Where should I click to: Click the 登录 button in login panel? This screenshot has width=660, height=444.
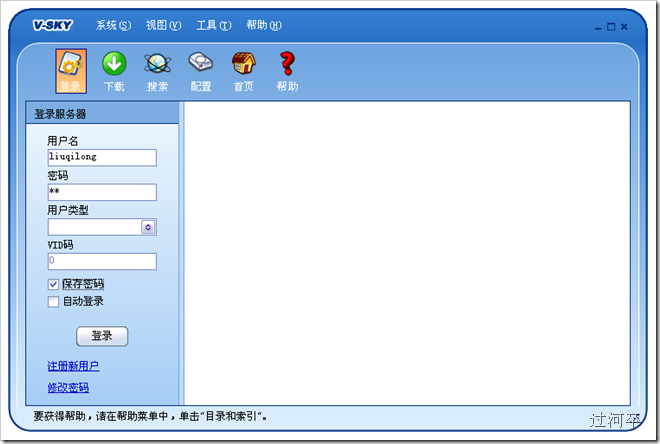pyautogui.click(x=102, y=336)
